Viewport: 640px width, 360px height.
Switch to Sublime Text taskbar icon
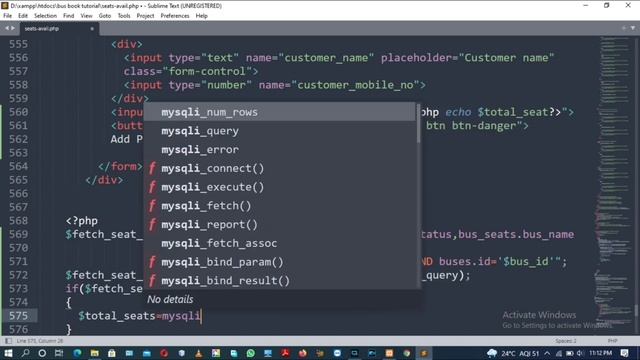424,353
